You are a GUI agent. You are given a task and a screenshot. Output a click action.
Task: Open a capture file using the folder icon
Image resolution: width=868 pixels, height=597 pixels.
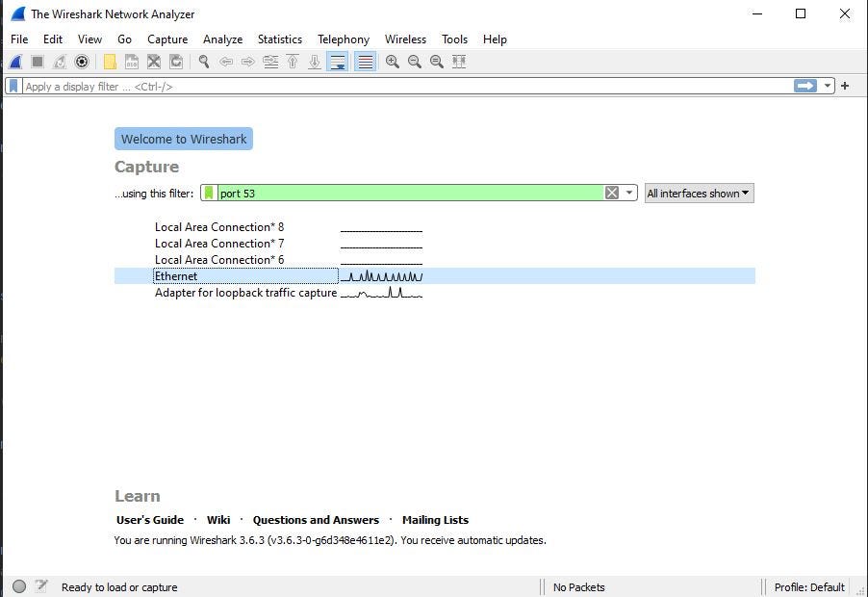click(x=109, y=62)
